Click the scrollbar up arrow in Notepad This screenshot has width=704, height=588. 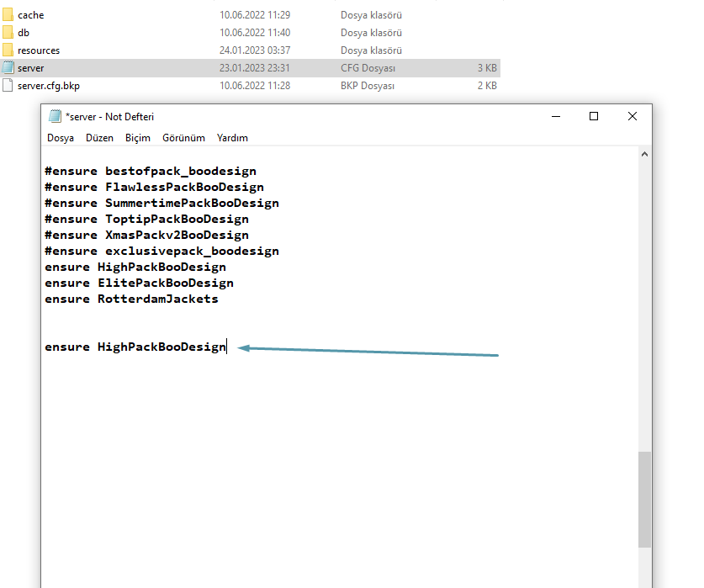[x=644, y=155]
